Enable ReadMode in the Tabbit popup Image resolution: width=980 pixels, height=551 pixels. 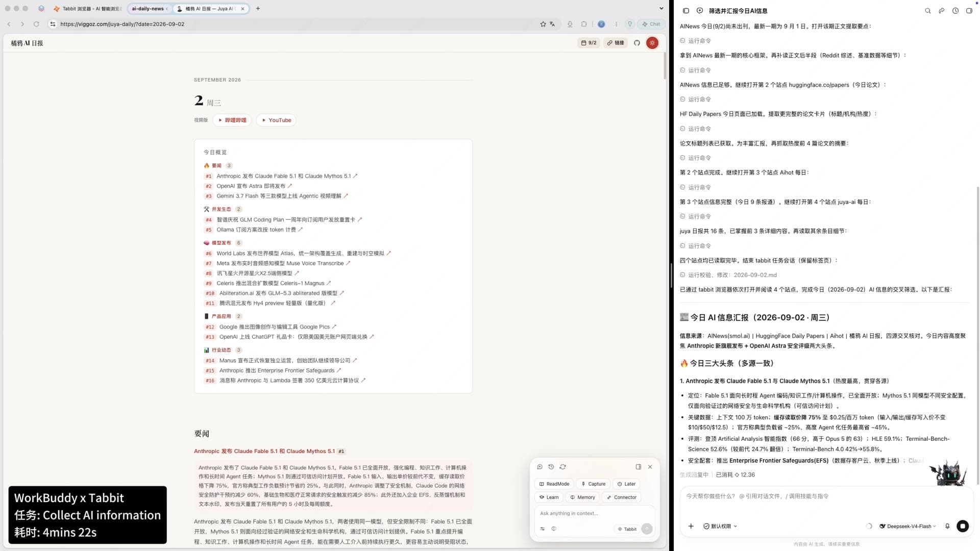click(x=554, y=484)
